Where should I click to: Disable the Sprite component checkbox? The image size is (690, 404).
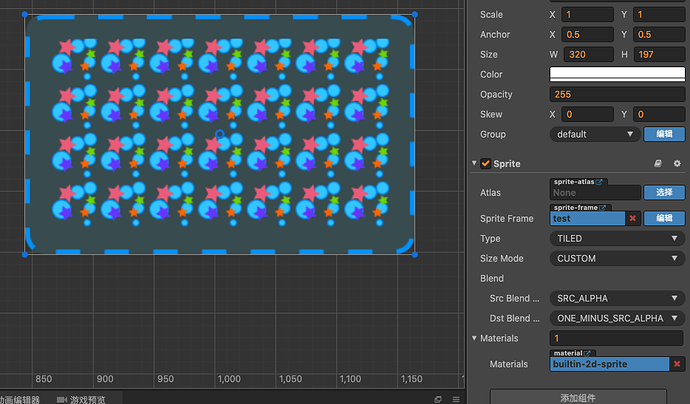(485, 164)
